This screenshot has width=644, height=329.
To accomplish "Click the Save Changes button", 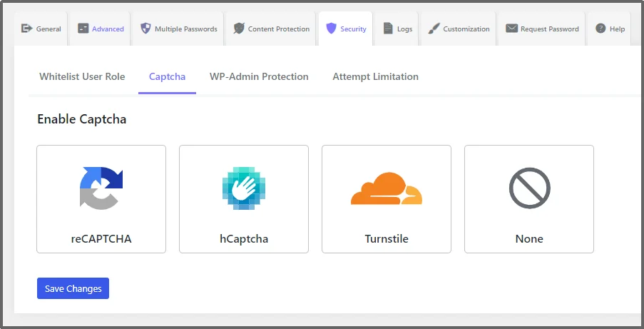I will pos(73,288).
